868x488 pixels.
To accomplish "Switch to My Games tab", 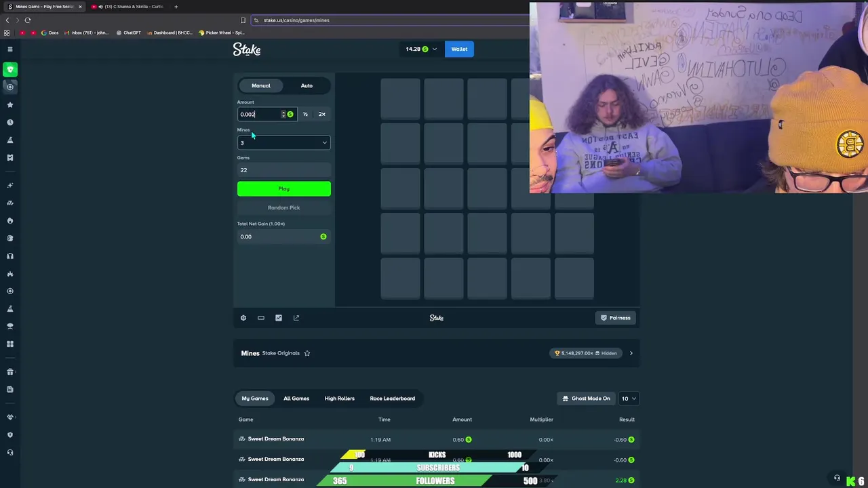I will (255, 399).
